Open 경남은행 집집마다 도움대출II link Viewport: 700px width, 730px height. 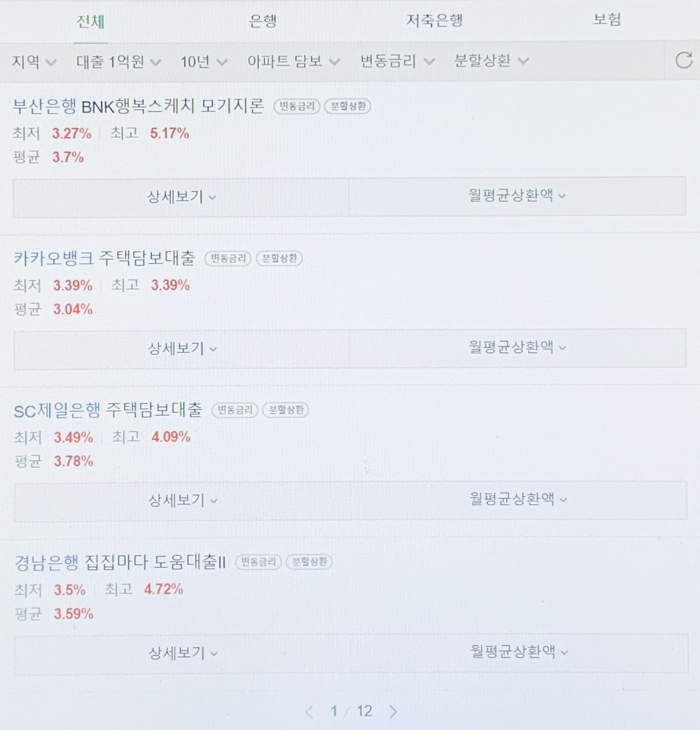(x=120, y=562)
